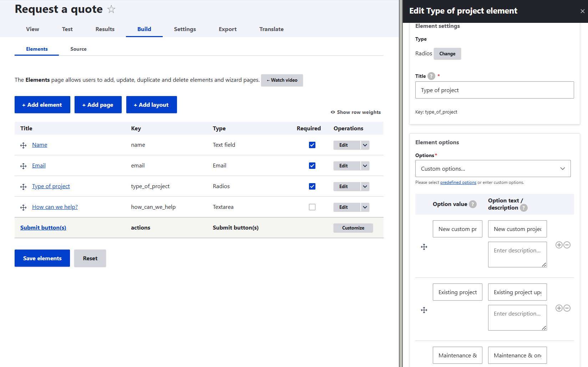Screen dimensions: 588x367
Task: Add option after New custom project row
Action: [x=559, y=245]
